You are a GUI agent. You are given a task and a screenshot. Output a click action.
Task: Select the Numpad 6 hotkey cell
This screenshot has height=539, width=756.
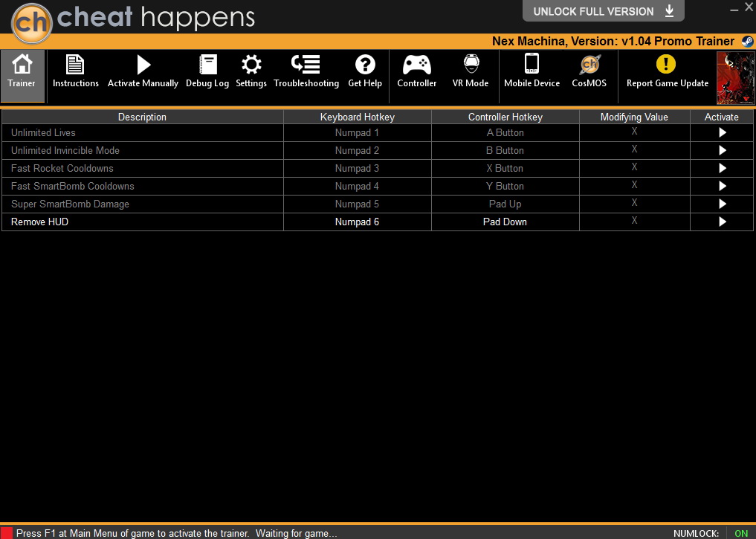point(358,222)
